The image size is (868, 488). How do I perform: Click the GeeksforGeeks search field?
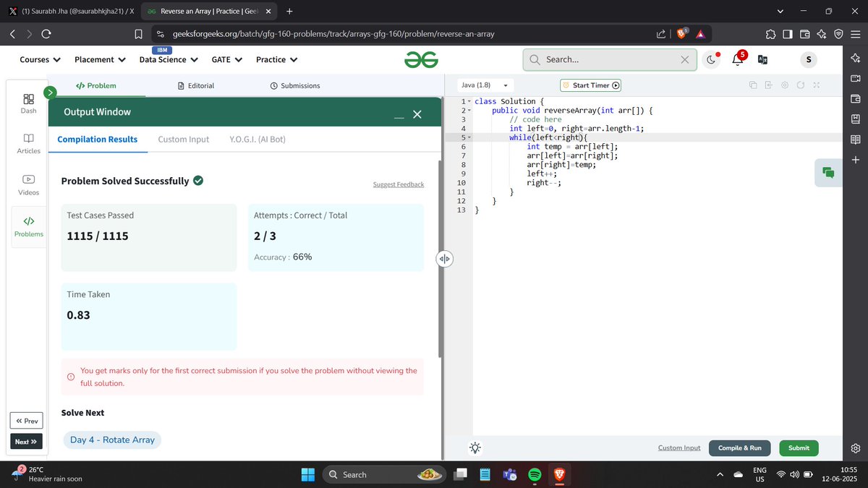[609, 60]
